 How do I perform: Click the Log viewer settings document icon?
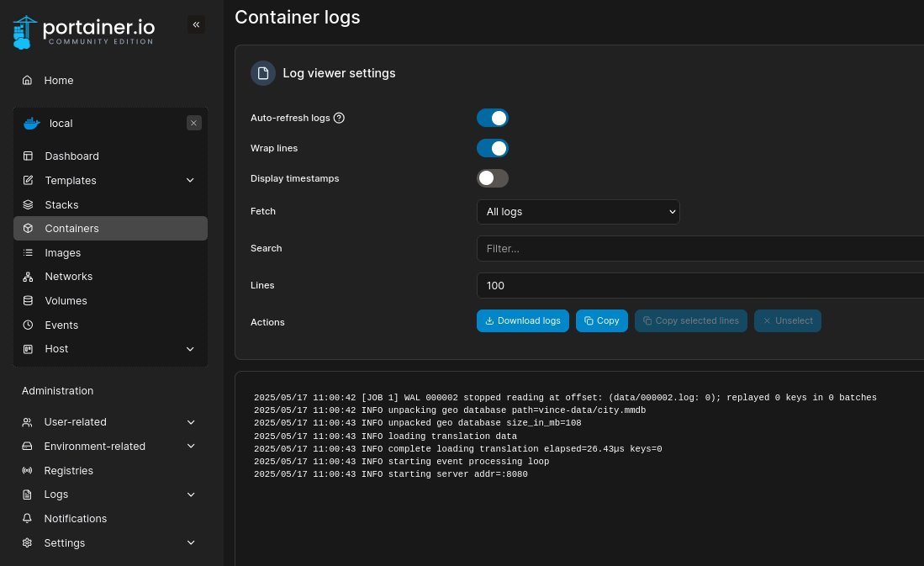263,73
